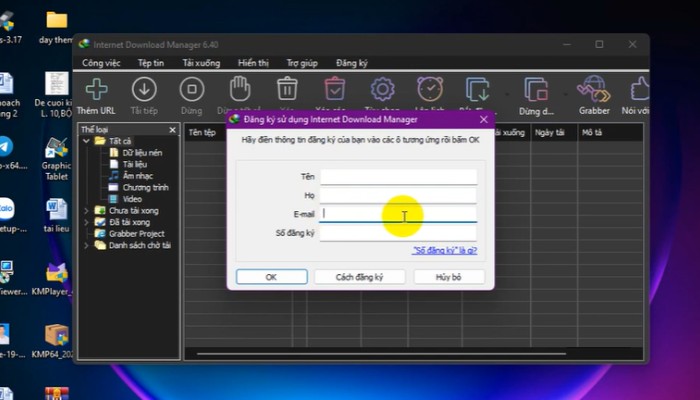Viewport: 700px width, 400px height.
Task: Click the start queue icon
Action: point(478,89)
